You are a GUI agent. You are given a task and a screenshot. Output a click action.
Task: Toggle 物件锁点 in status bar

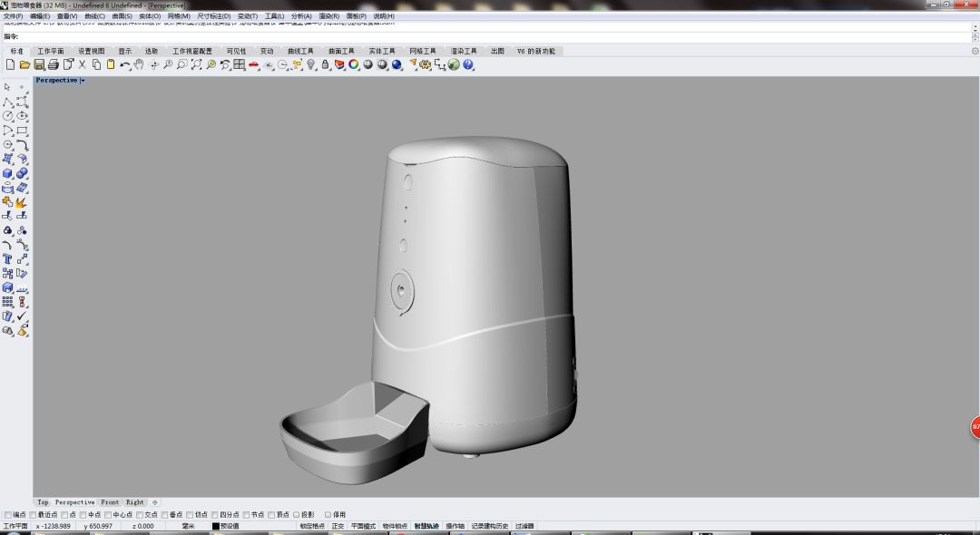395,526
